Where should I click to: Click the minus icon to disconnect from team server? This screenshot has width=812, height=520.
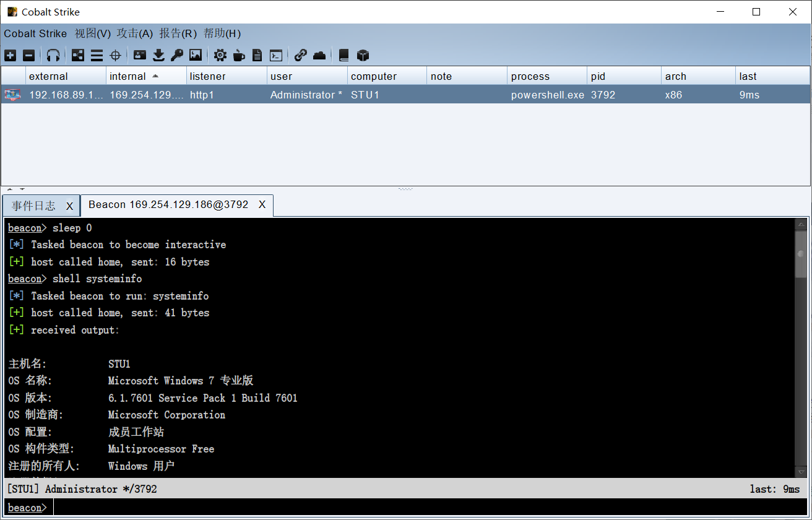click(28, 55)
